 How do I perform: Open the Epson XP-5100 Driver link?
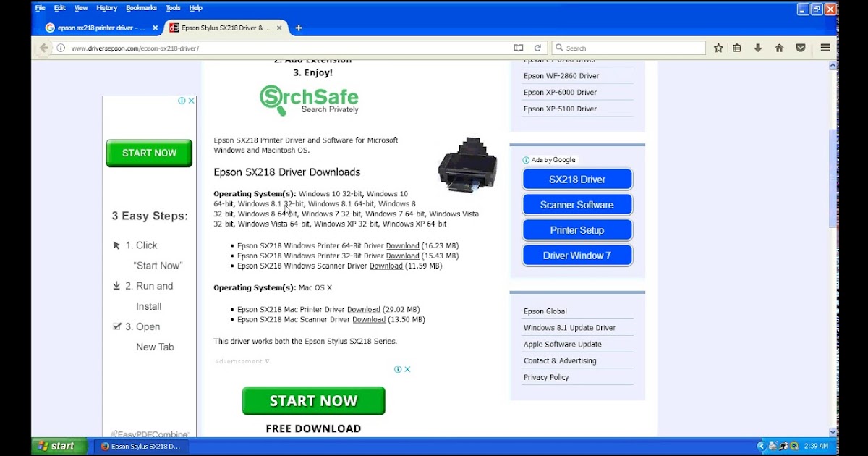[561, 109]
